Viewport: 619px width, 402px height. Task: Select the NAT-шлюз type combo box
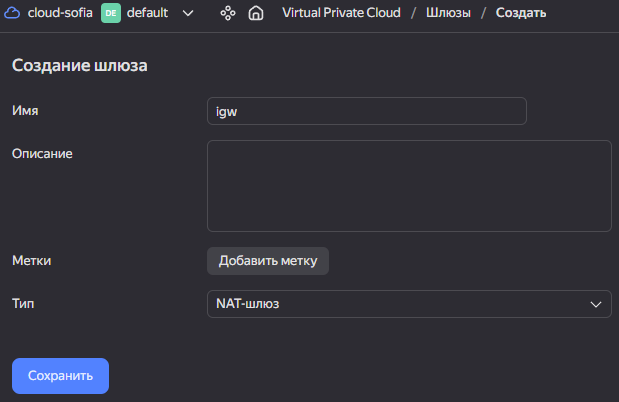click(409, 304)
